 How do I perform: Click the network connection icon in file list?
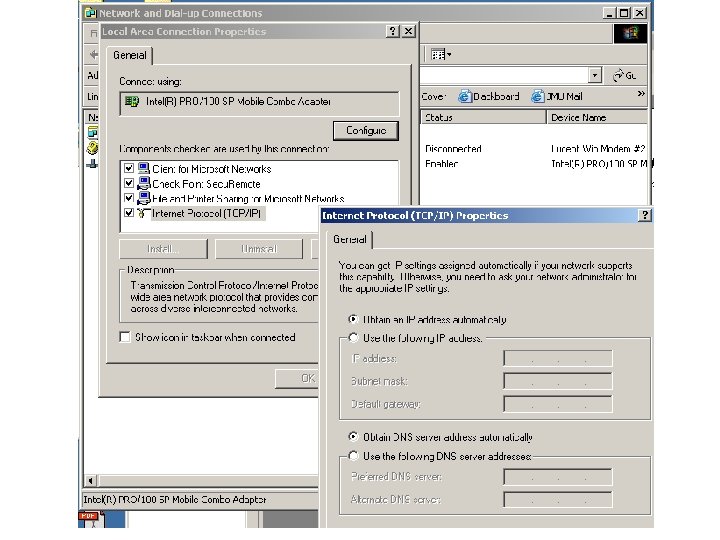pos(92,133)
